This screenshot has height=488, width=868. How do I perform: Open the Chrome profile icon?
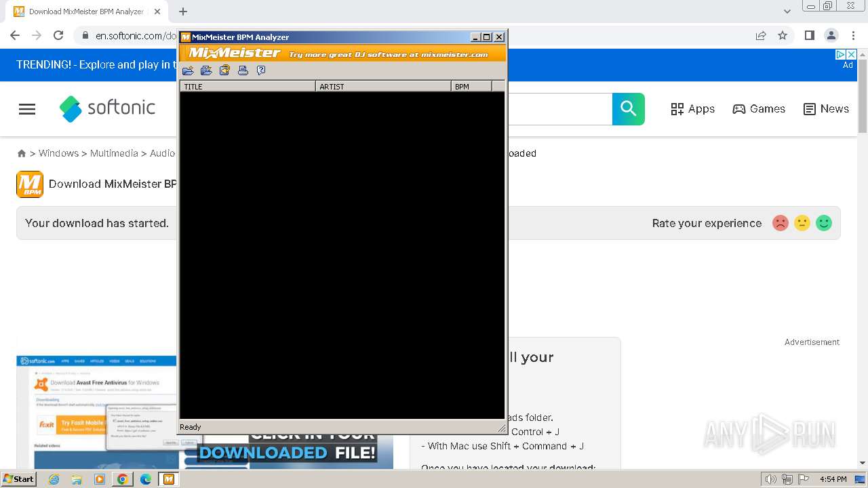pos(831,35)
